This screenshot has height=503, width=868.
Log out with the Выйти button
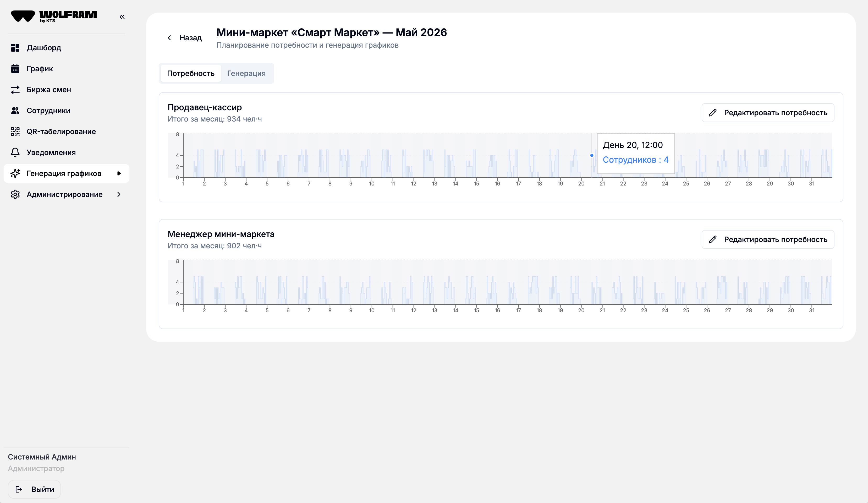tap(35, 489)
